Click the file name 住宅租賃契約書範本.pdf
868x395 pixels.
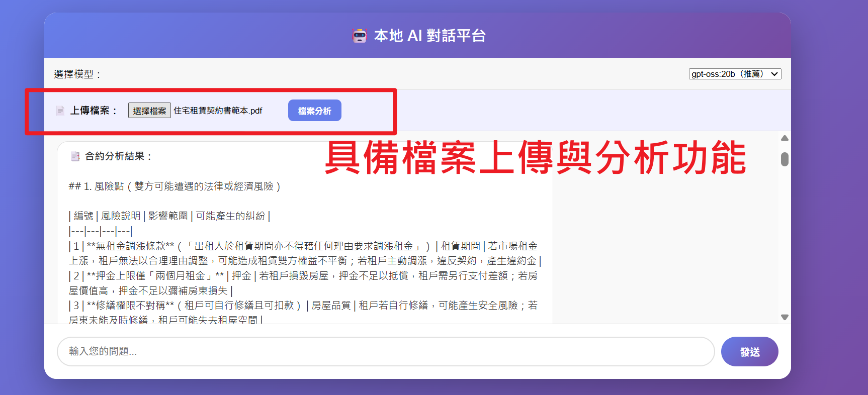point(218,111)
